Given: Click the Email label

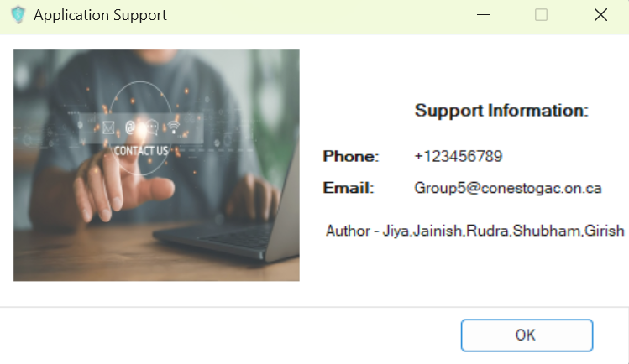Looking at the screenshot, I should point(349,188).
